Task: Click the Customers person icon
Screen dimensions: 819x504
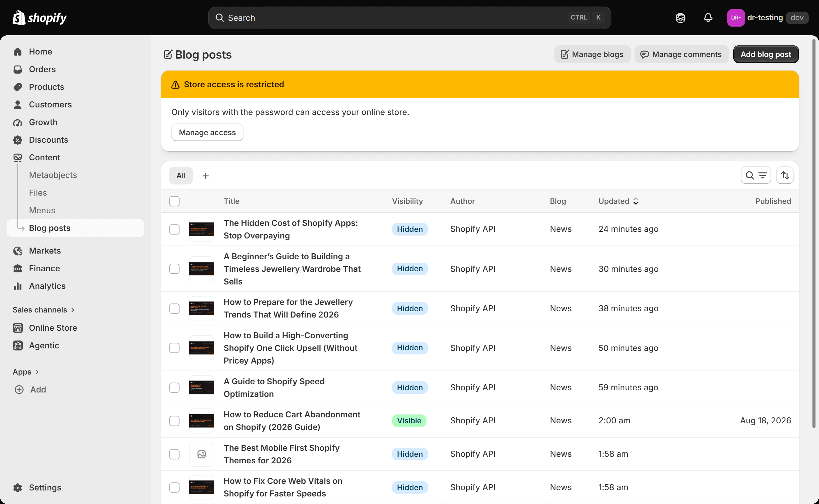Action: [x=18, y=105]
